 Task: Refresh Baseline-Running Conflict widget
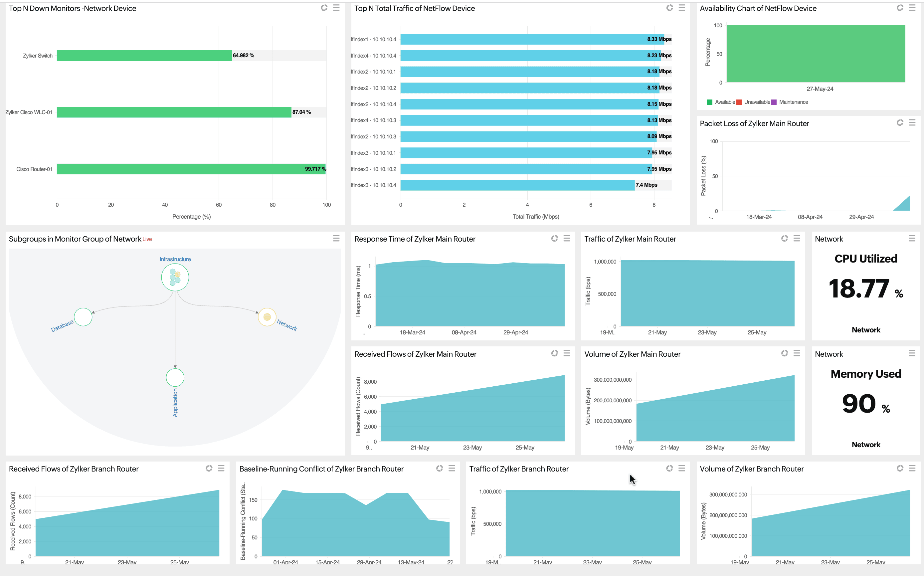tap(439, 468)
